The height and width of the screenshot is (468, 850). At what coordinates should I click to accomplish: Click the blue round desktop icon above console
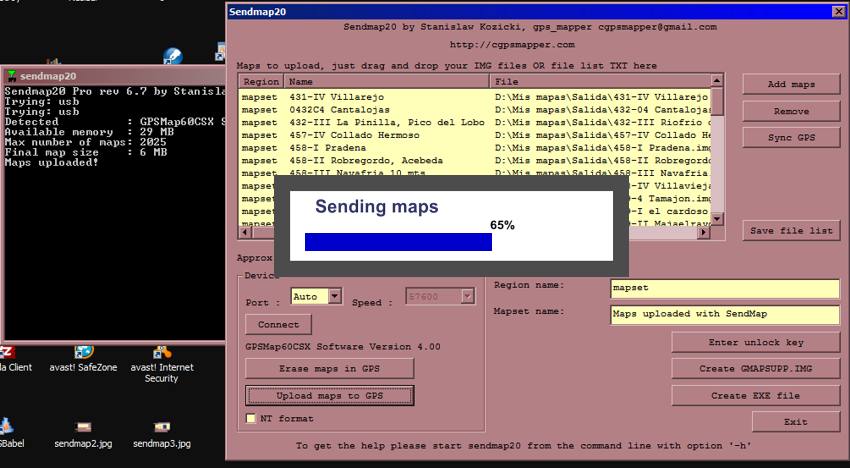(x=172, y=56)
